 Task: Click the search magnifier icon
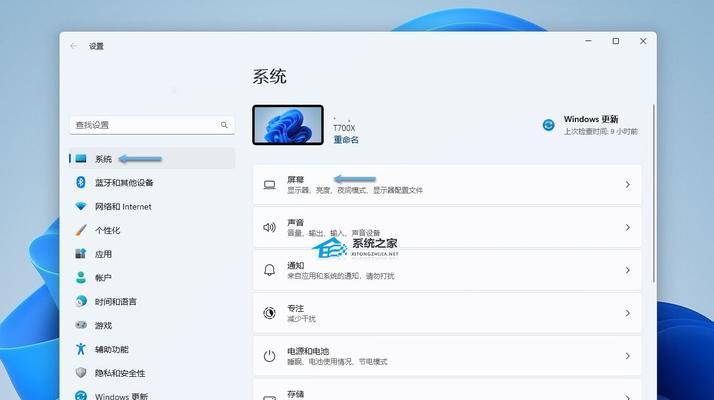pos(224,125)
